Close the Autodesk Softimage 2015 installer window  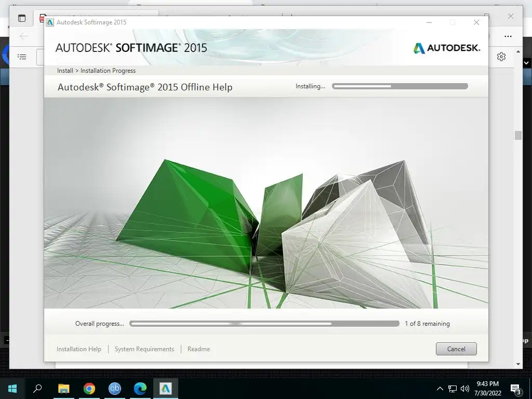(476, 22)
